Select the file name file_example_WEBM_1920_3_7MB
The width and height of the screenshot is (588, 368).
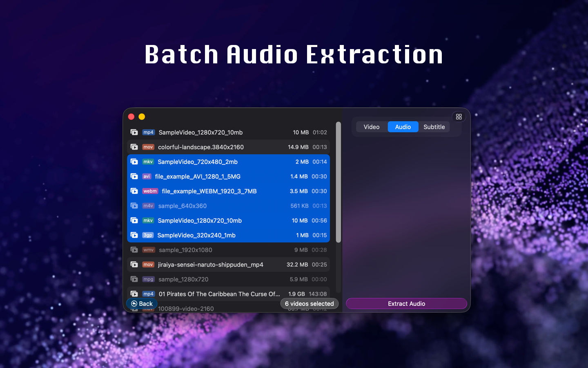209,191
